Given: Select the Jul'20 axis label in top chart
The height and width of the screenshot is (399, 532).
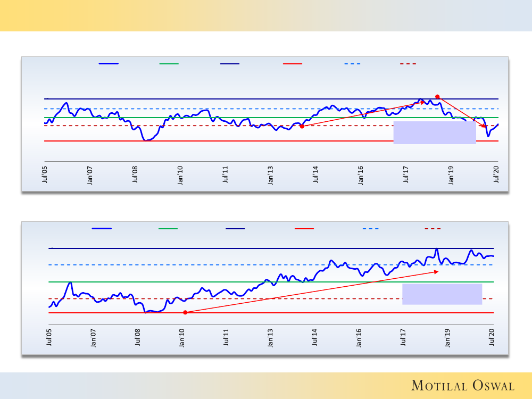Looking at the screenshot, I should [x=496, y=174].
